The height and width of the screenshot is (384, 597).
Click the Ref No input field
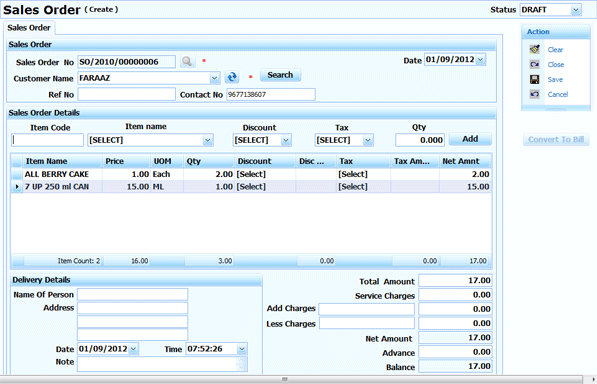(126, 94)
